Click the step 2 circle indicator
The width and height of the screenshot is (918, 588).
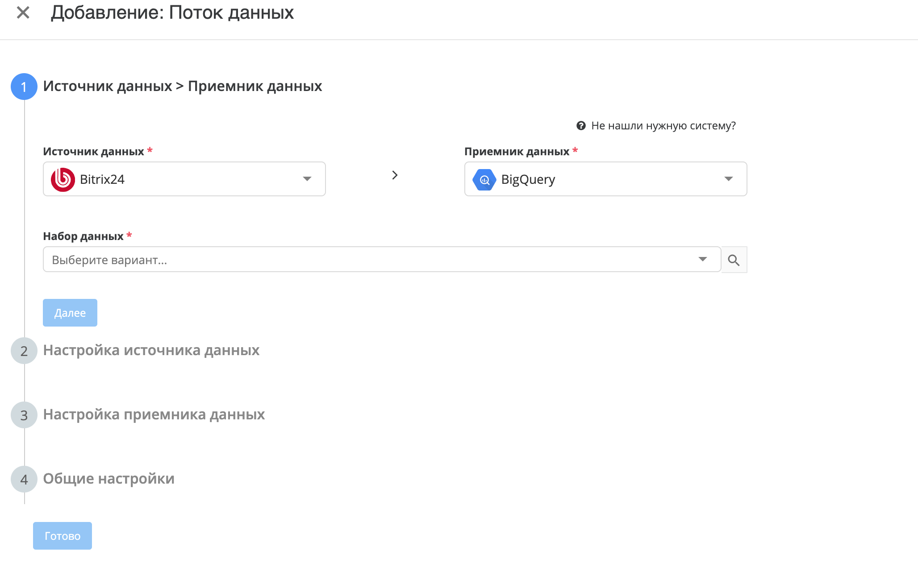(x=24, y=351)
